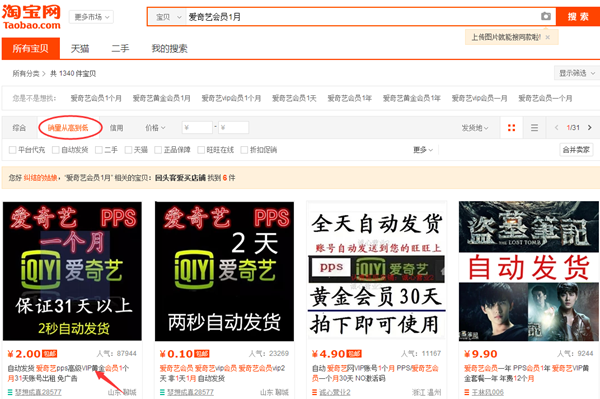This screenshot has height=399, width=600.
Task: Check the 自动发货 checkbox
Action: coord(56,150)
